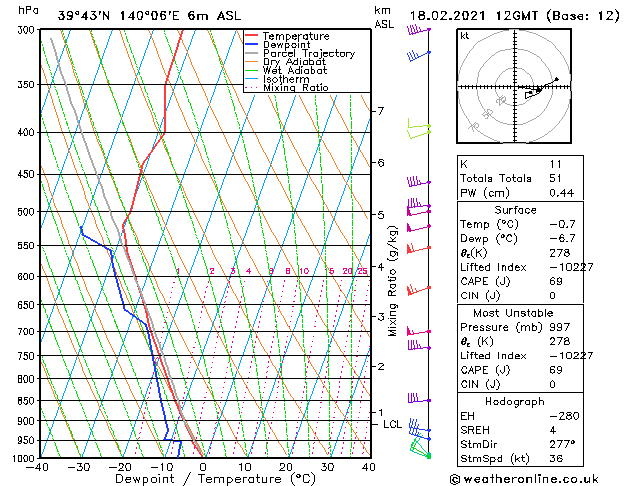This screenshot has height=486, width=629.
Task: Click the date header '18.02.2021 12GMT (Base: 12)'
Action: (x=514, y=16)
